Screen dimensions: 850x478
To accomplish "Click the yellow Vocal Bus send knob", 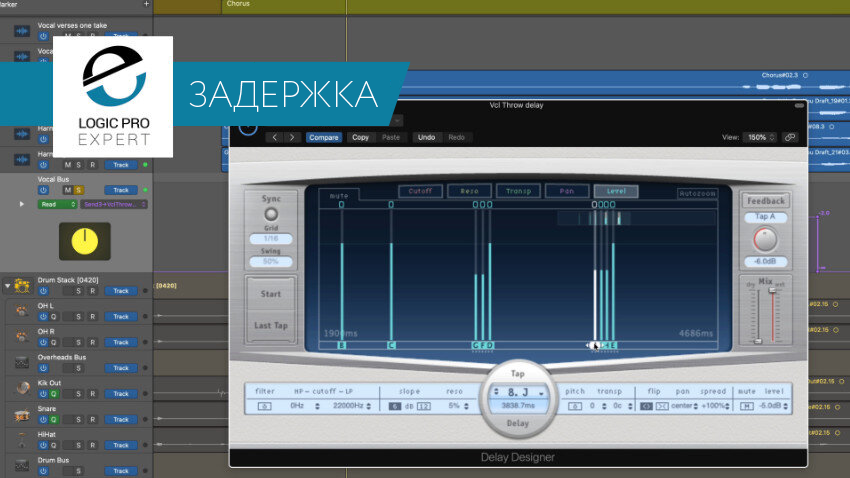I will click(85, 241).
